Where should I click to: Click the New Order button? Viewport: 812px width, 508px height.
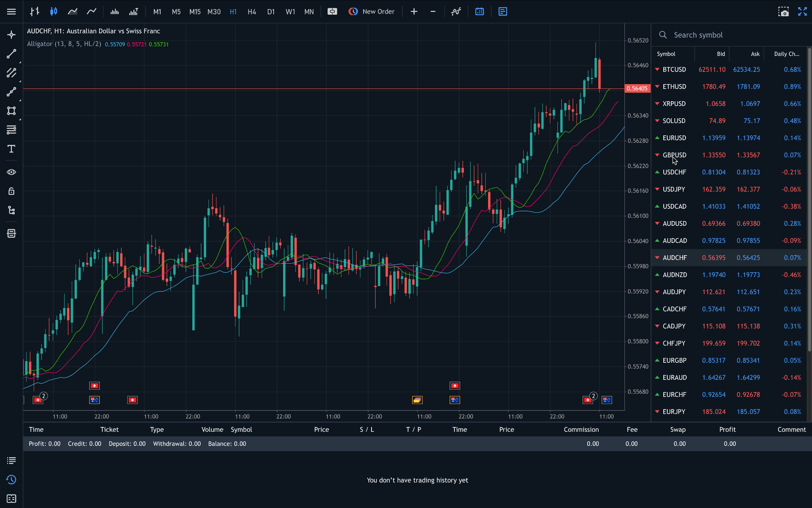click(x=372, y=12)
